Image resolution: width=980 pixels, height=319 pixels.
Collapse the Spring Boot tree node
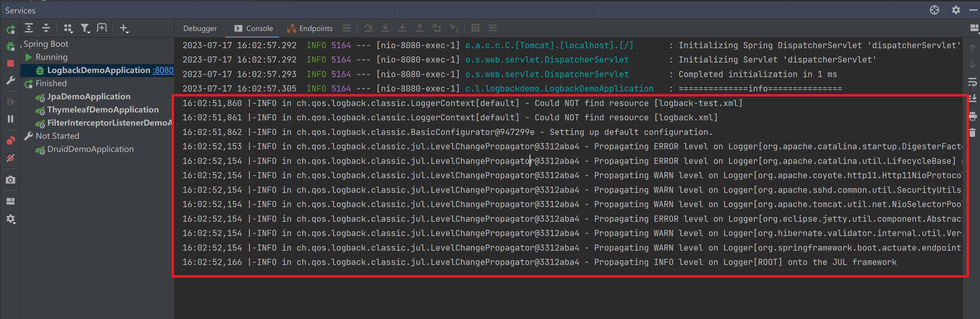(21, 44)
